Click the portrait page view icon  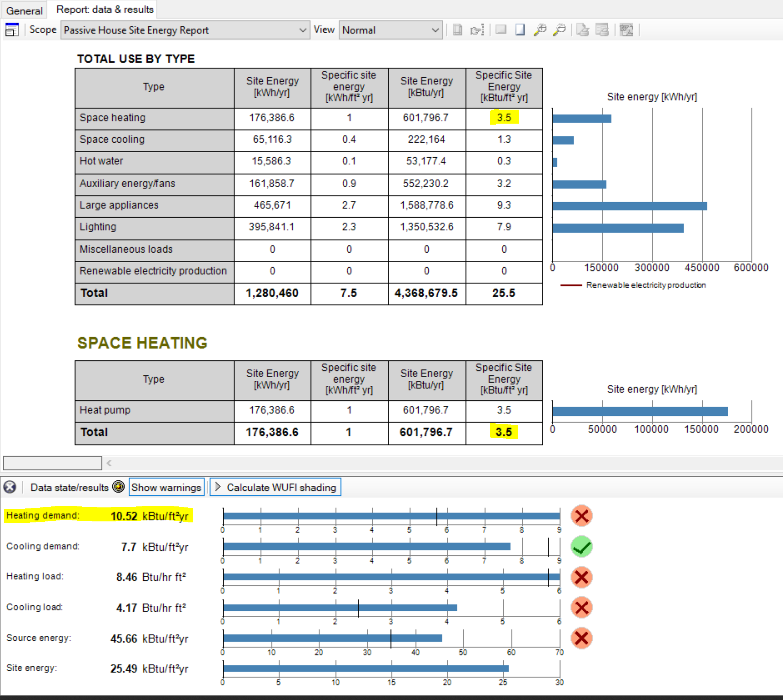[x=520, y=30]
